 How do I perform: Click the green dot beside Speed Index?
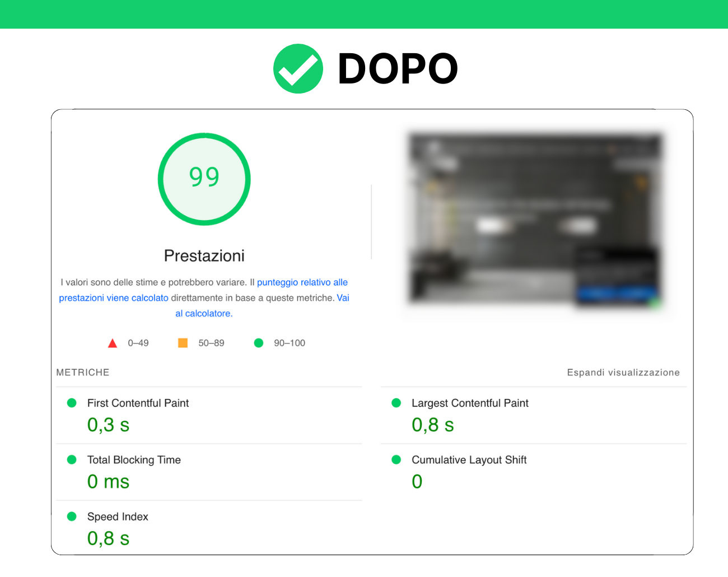(x=72, y=516)
